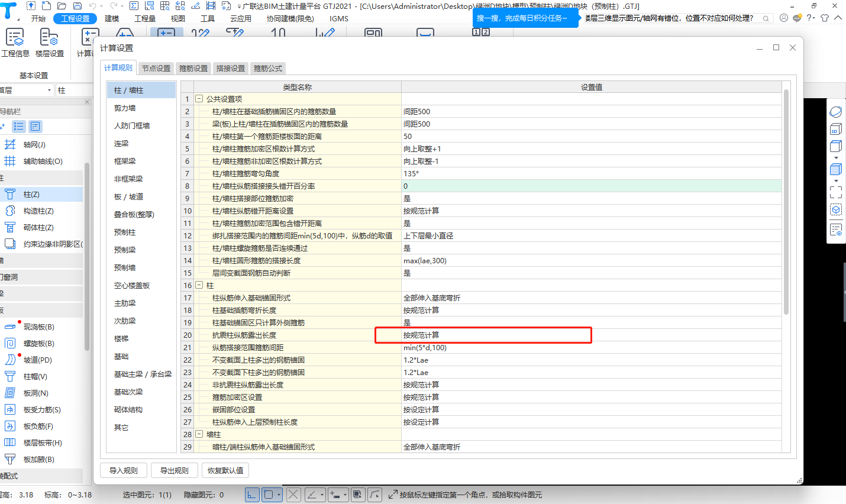Open 楼层设置 in the ribbon
Screen dimensions: 846x504
click(x=50, y=43)
